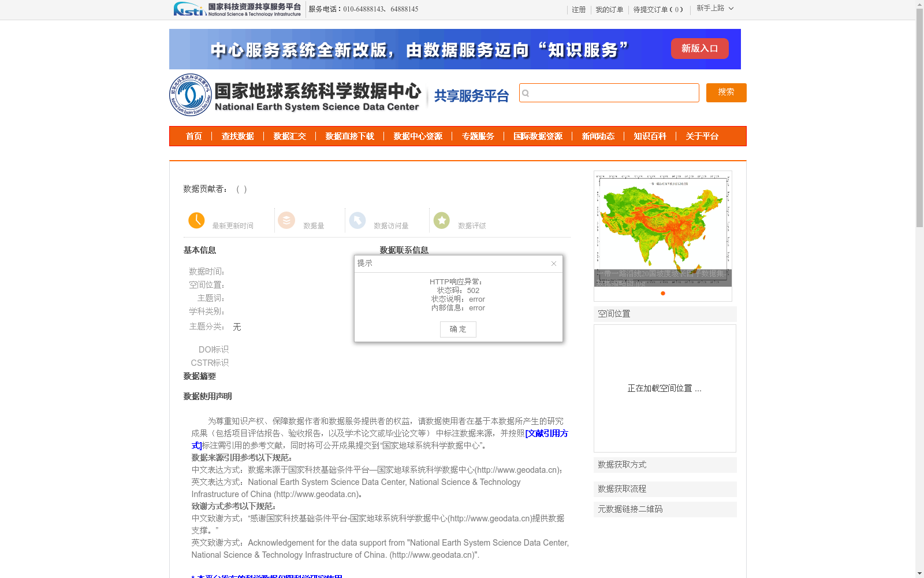Click the orange carousel dot under the thumbnail
Screen dimensions: 924x578
tap(663, 294)
